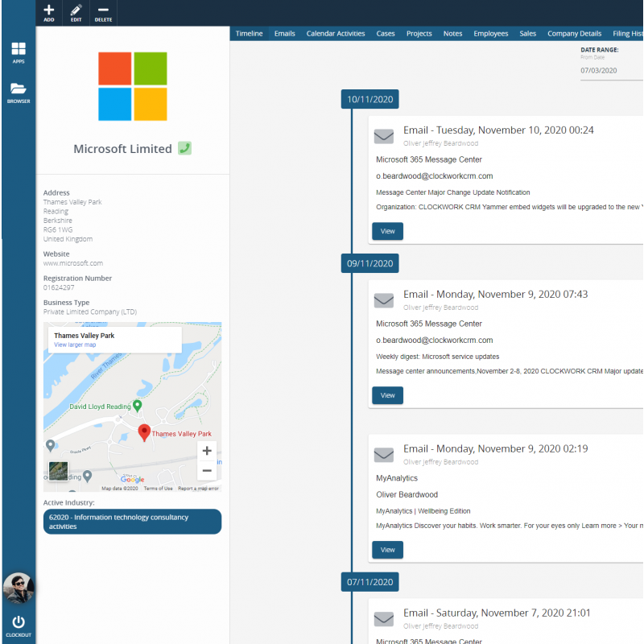Click the Microsoft company logo
The height and width of the screenshot is (644, 644).
click(x=133, y=86)
